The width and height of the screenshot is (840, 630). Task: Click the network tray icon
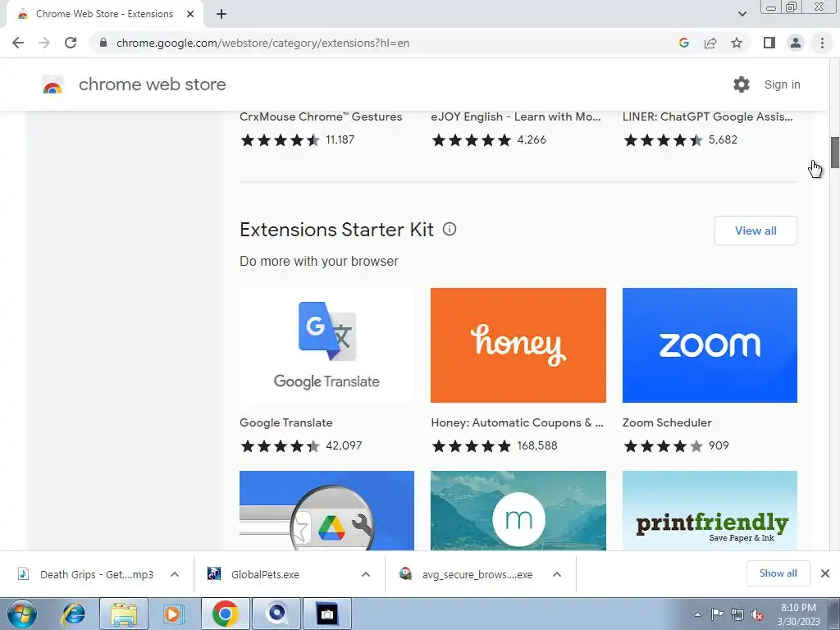pos(737,615)
